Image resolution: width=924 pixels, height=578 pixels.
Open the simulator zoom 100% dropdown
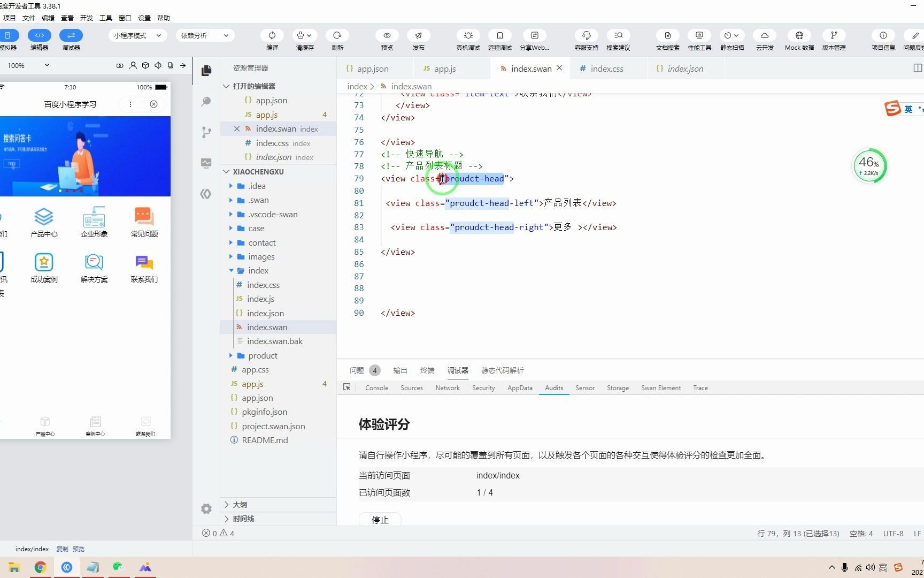click(28, 65)
